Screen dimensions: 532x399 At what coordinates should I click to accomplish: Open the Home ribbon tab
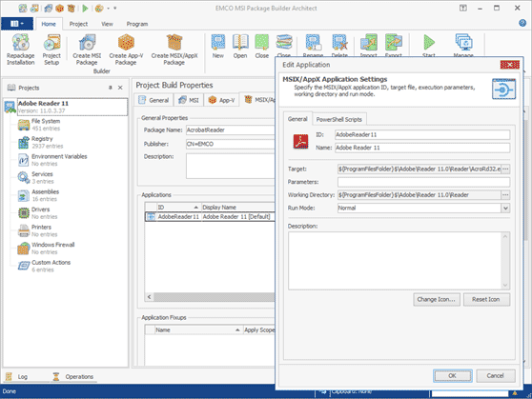point(49,24)
